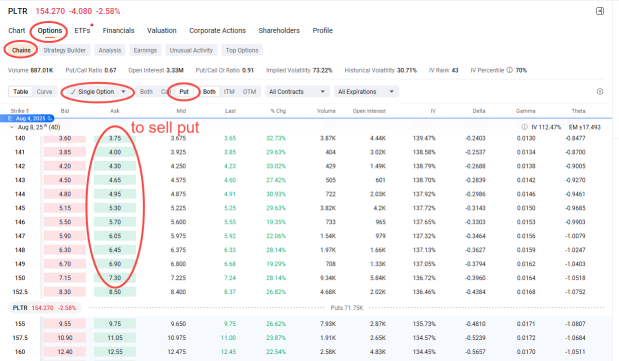Select the Unusual Activity sub-tab
The width and height of the screenshot is (619, 361).
point(191,50)
